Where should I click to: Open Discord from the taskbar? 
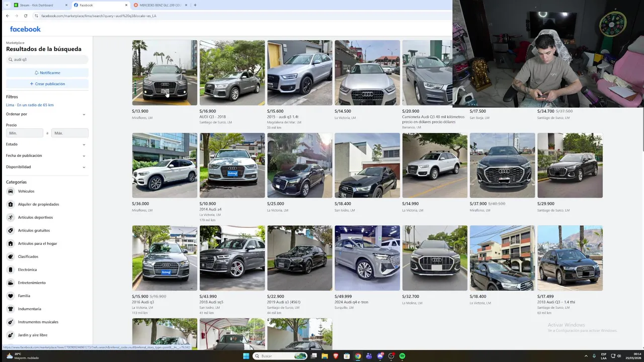pyautogui.click(x=380, y=356)
